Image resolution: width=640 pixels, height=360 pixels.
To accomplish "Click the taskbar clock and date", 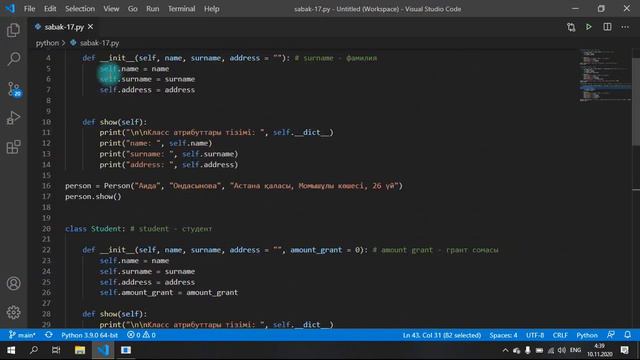I will (600, 350).
